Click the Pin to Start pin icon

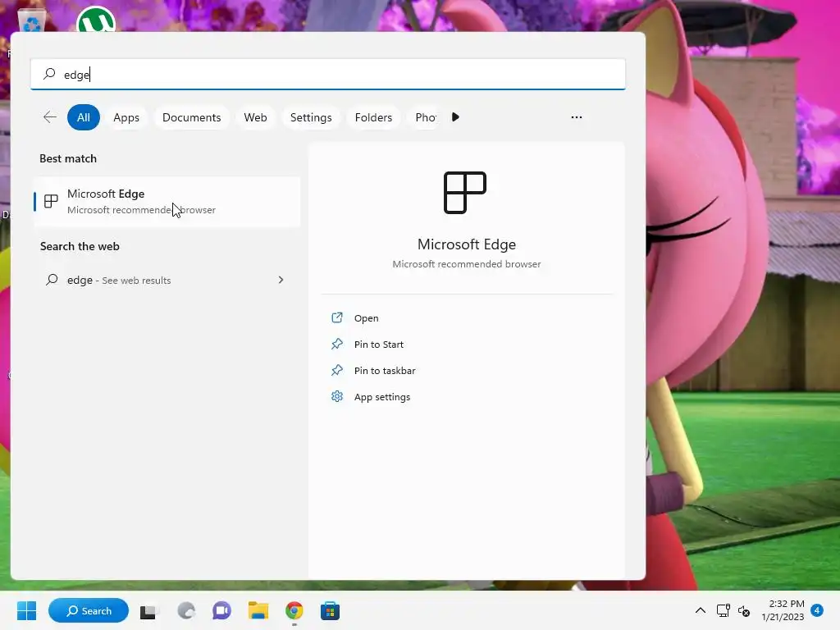tap(337, 344)
